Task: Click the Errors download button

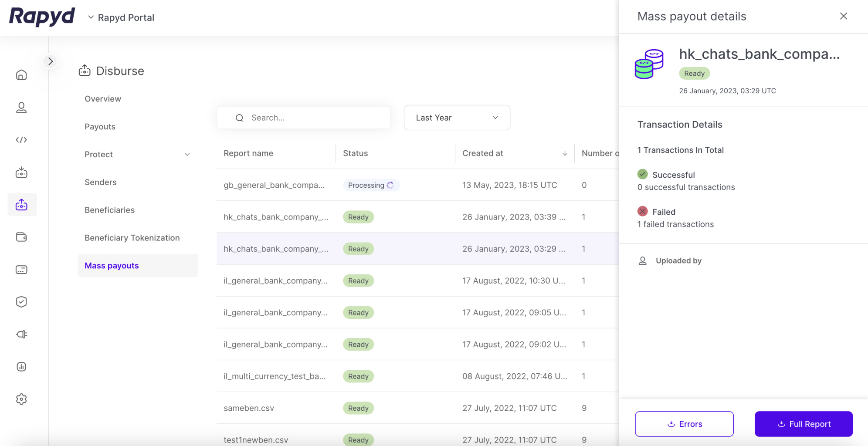Action: (684, 424)
